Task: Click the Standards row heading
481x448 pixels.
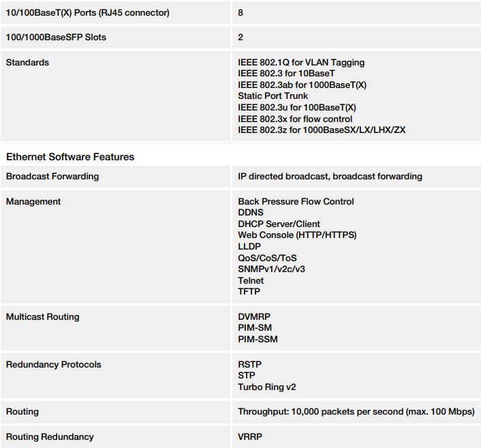Action: (x=28, y=62)
